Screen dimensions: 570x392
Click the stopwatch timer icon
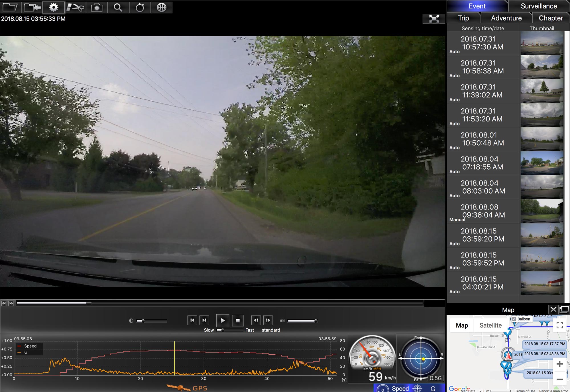[x=140, y=7]
